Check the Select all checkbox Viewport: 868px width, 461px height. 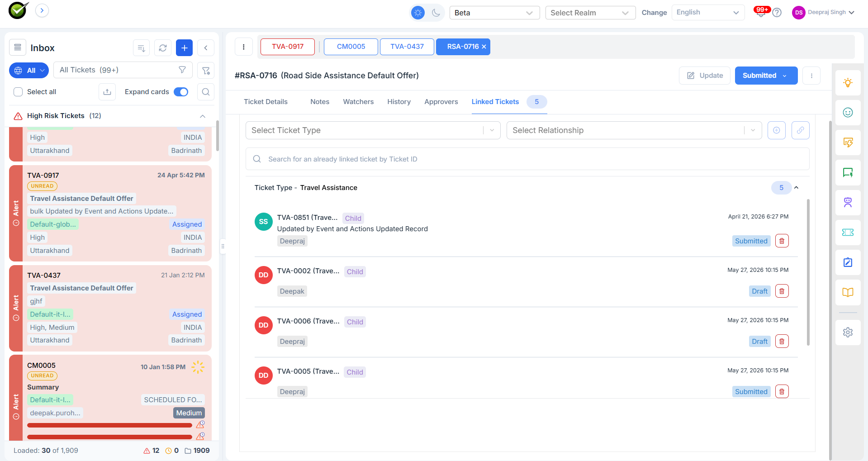click(x=18, y=92)
